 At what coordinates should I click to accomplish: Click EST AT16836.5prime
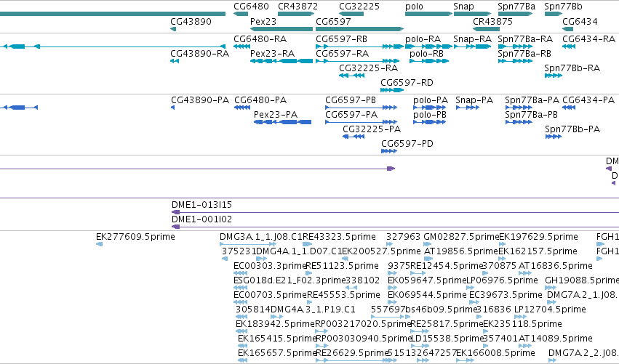[556, 266]
